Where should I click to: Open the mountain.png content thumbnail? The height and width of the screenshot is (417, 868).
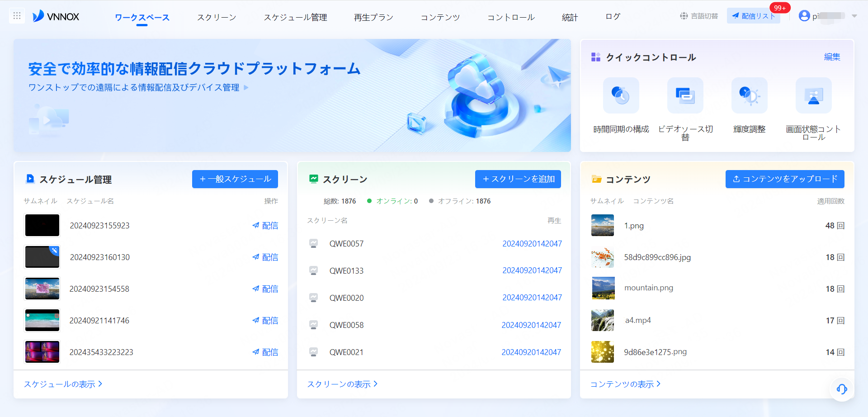click(603, 289)
